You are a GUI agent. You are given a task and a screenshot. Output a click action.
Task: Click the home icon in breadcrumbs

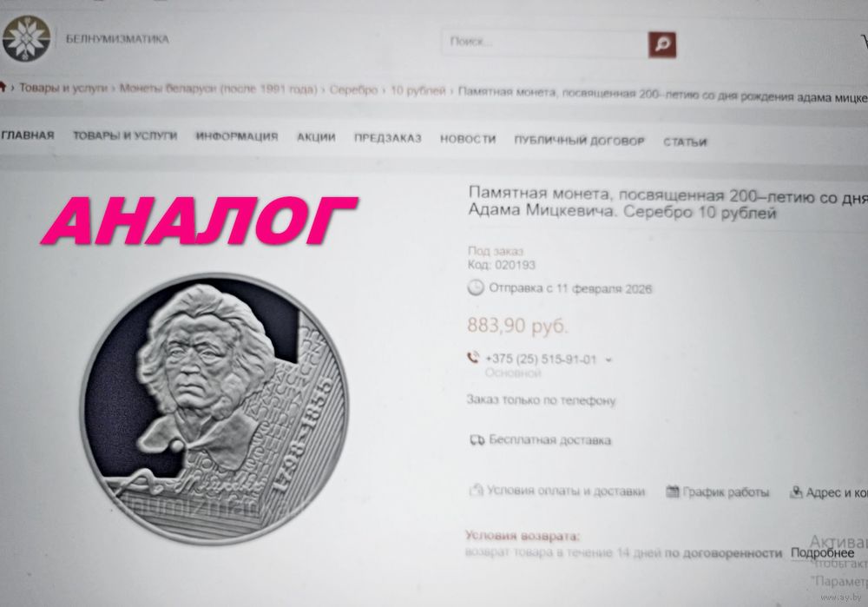(x=3, y=87)
